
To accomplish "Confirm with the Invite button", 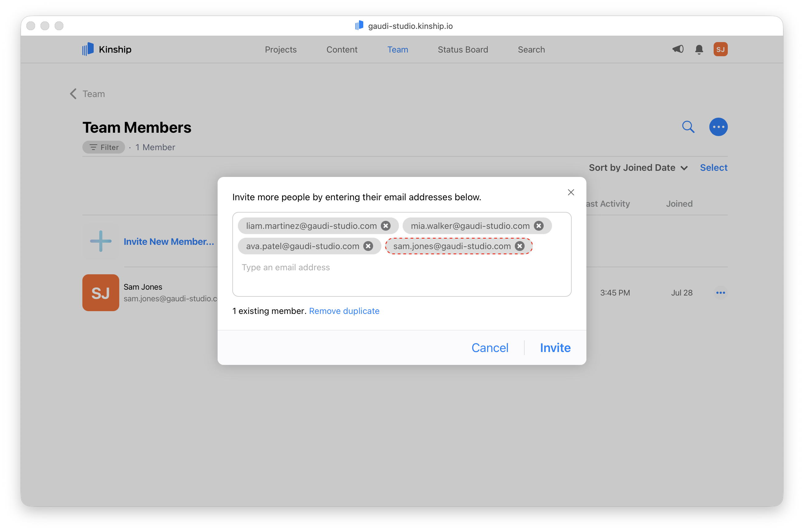I will pyautogui.click(x=555, y=347).
